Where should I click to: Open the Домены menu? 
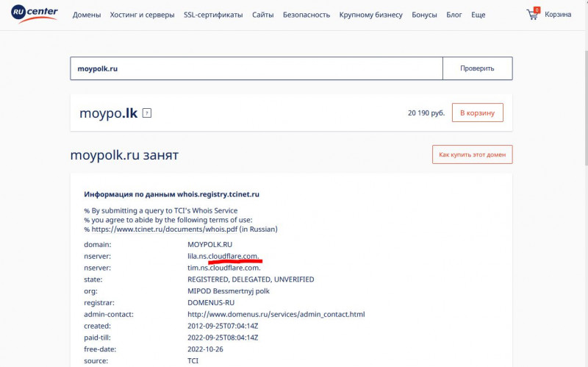[87, 15]
